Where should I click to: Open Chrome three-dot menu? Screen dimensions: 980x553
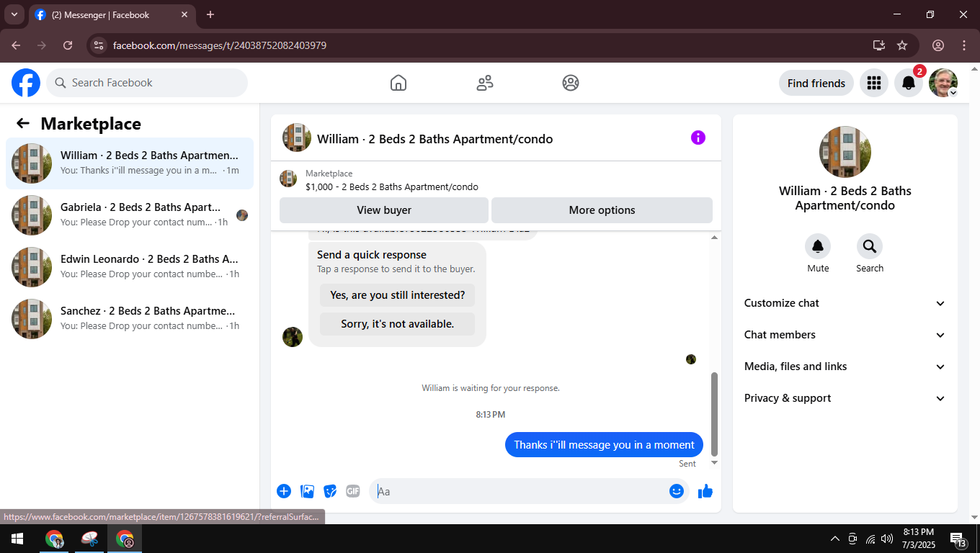click(964, 45)
